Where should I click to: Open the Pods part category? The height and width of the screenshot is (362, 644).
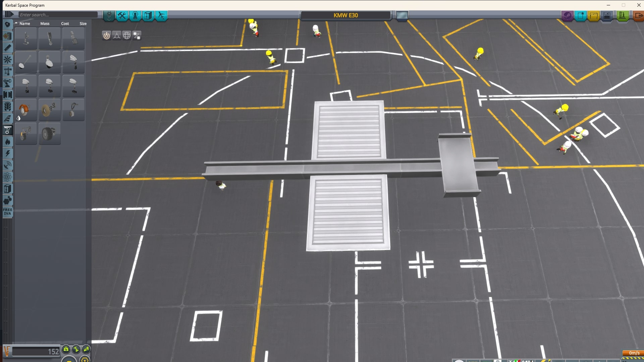pyautogui.click(x=7, y=24)
